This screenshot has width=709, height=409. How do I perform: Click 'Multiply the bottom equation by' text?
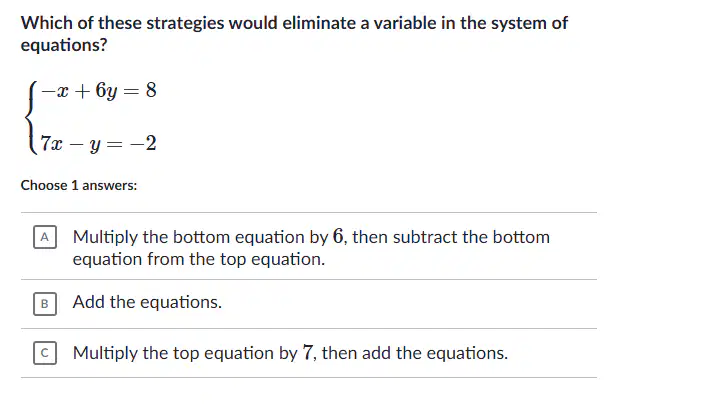coord(200,237)
